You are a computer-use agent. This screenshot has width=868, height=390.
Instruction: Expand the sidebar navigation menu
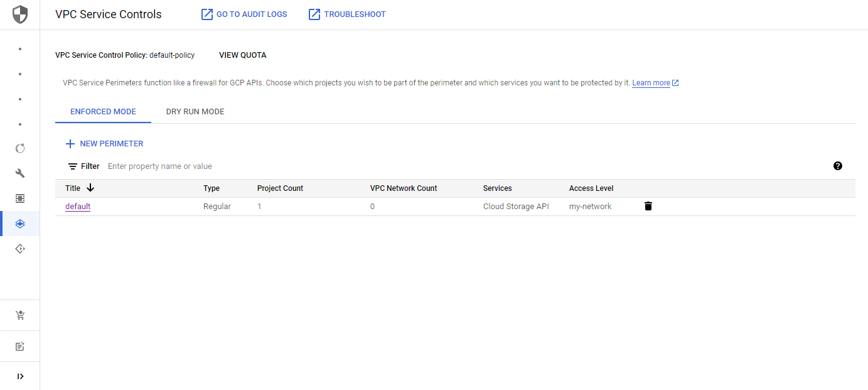coord(20,376)
